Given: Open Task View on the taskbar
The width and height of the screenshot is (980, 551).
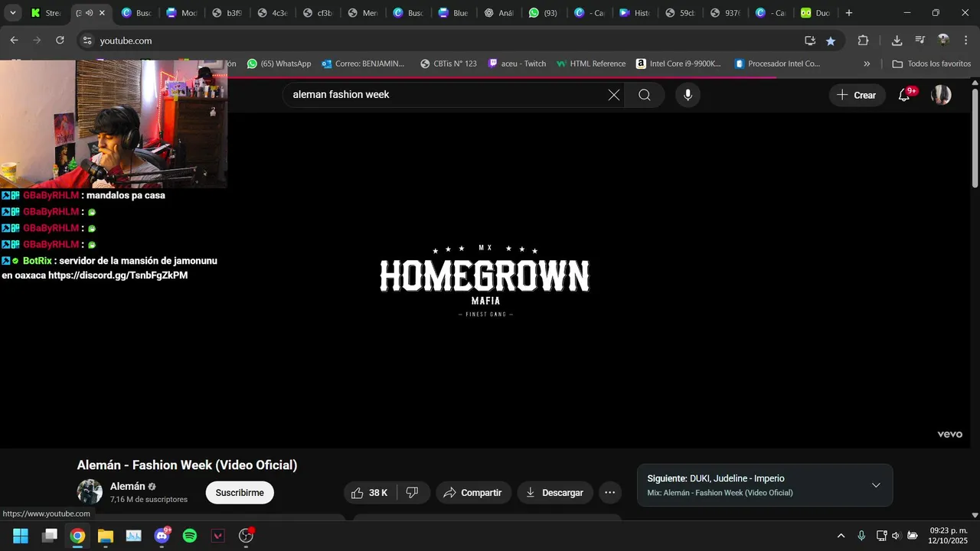Looking at the screenshot, I should tap(50, 536).
